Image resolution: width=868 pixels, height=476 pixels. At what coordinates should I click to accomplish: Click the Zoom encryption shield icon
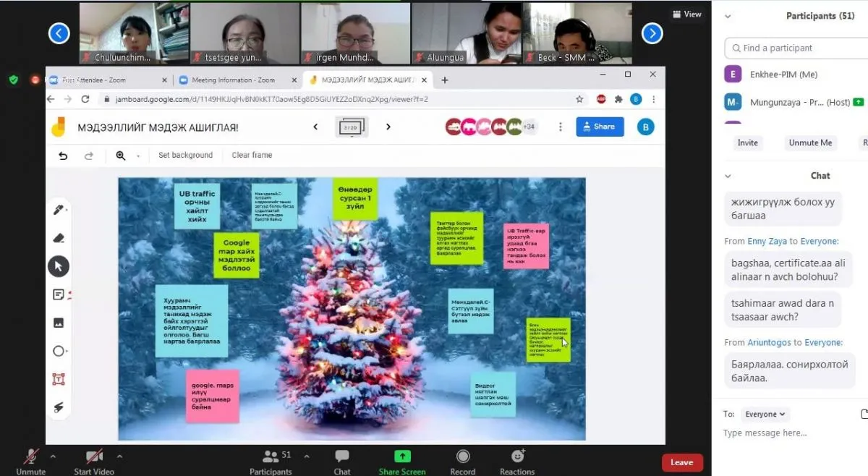coord(14,80)
